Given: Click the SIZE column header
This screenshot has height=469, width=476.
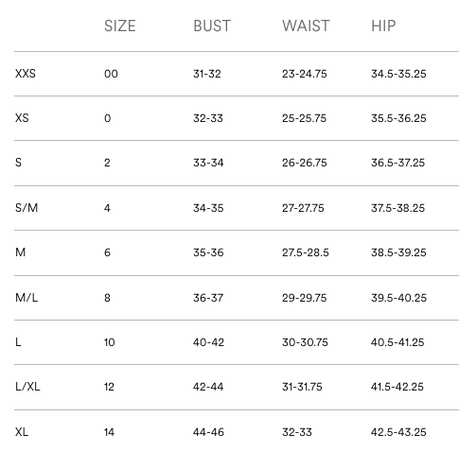Looking at the screenshot, I should tap(120, 26).
